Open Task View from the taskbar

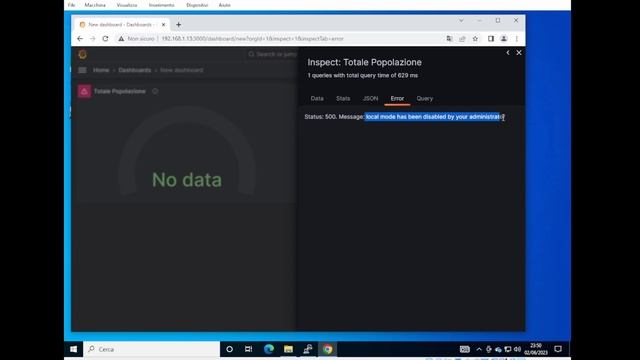coord(248,349)
